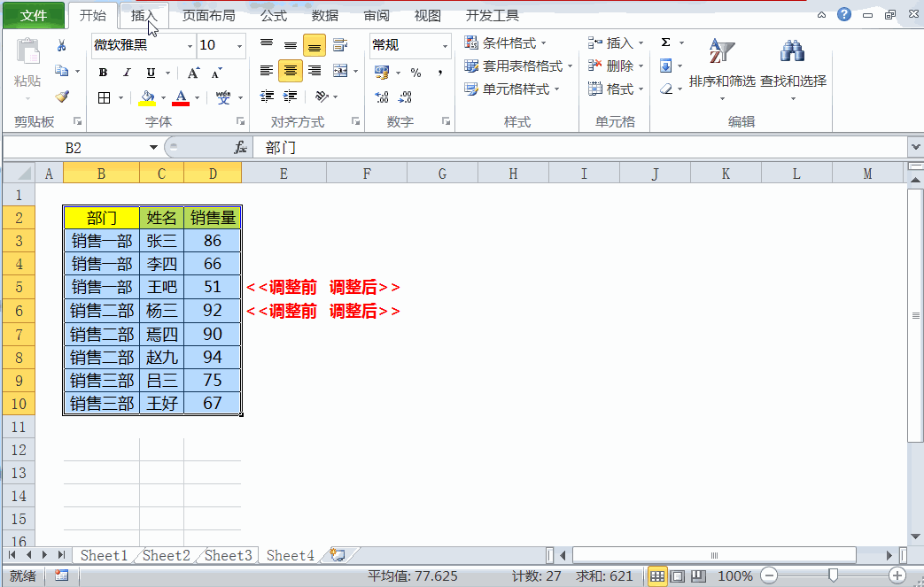Expand the formula bar chevron
Screen dimensions: 924x587
tap(915, 147)
